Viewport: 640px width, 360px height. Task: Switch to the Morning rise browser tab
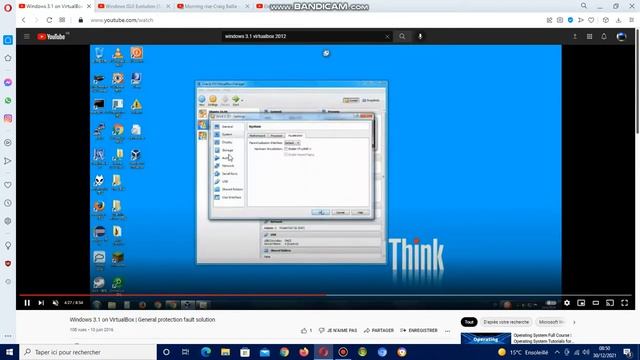click(x=210, y=6)
